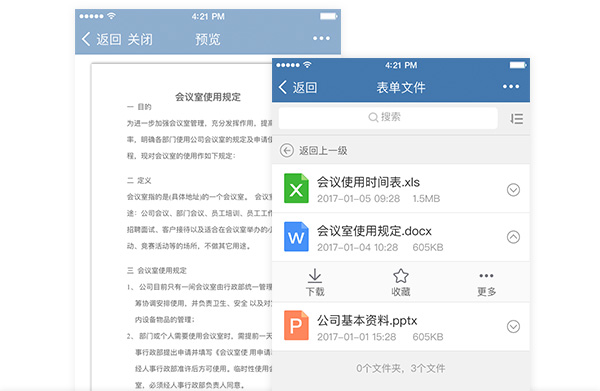Viewport: 600px width, 391px height.
Task: Click the date 2017-01-05 09:28
Action: pyautogui.click(x=358, y=199)
